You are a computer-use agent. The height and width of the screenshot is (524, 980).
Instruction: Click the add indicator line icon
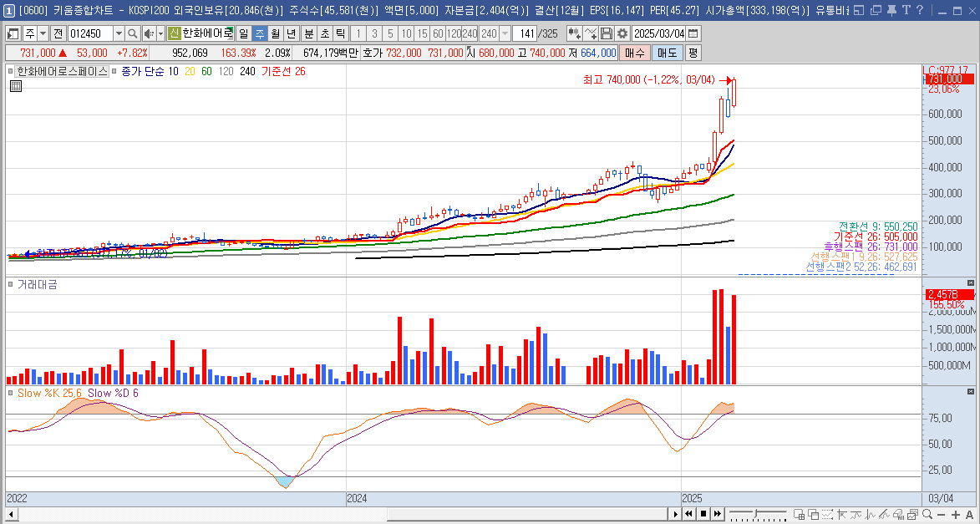[x=591, y=33]
